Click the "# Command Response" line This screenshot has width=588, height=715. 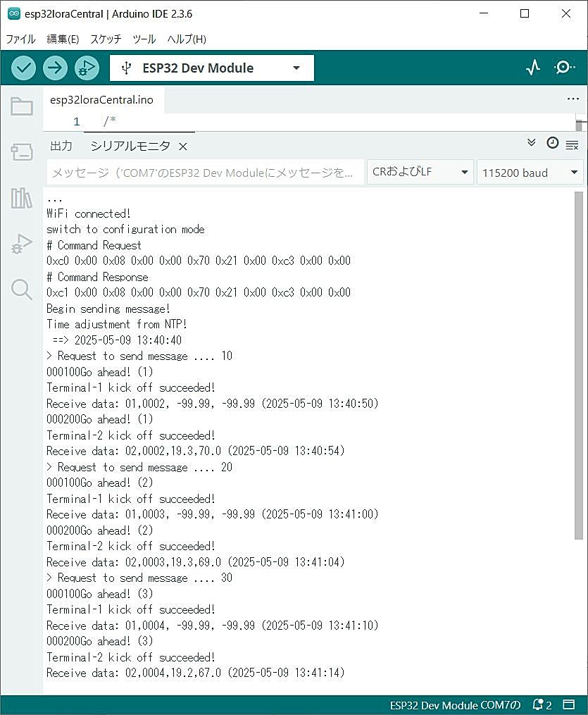point(97,277)
